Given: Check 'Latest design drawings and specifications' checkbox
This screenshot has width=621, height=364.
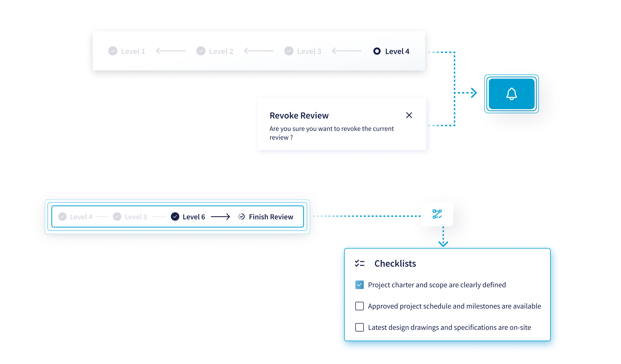Looking at the screenshot, I should point(359,327).
